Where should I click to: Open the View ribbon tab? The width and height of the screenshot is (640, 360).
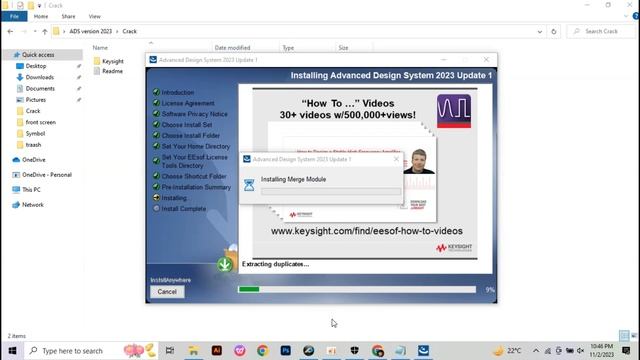[94, 16]
